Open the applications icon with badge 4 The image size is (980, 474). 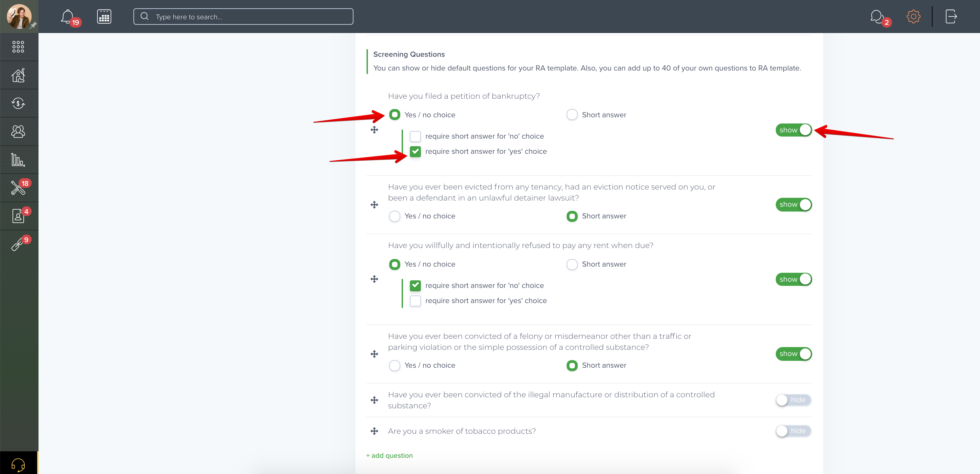pos(18,216)
